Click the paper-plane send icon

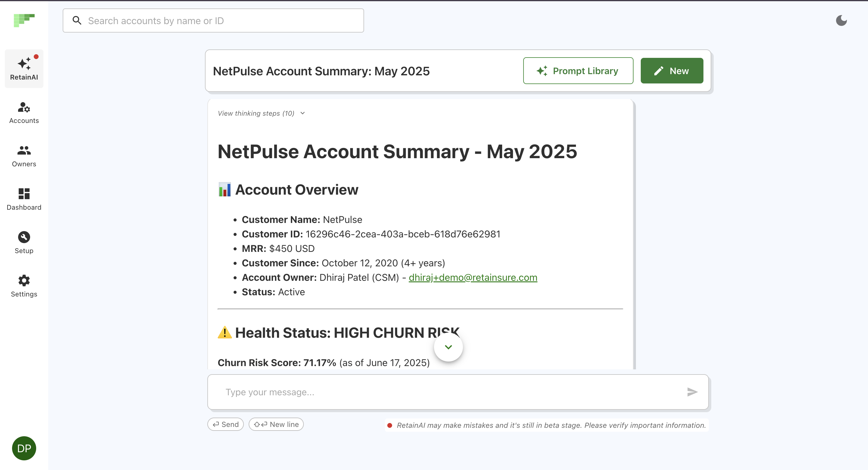pyautogui.click(x=692, y=392)
